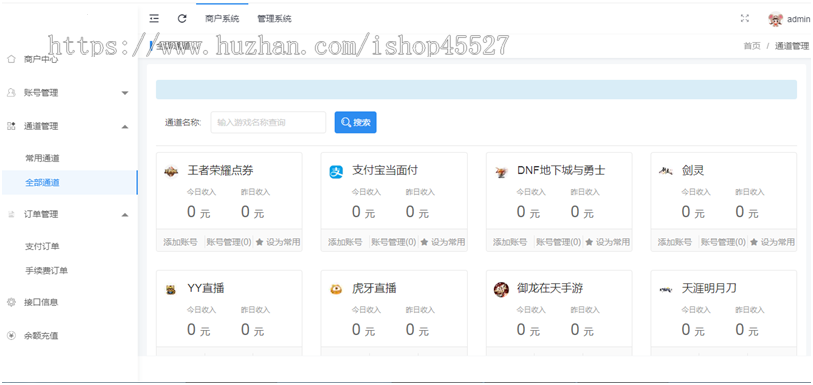Viewport: 813px width, 385px height.
Task: Click the 接口信息 gear icon
Action: click(11, 302)
